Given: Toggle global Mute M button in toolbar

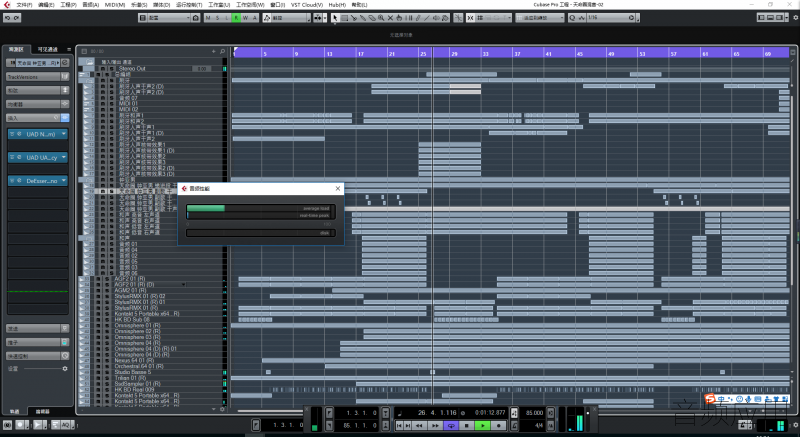Looking at the screenshot, I should pos(208,18).
